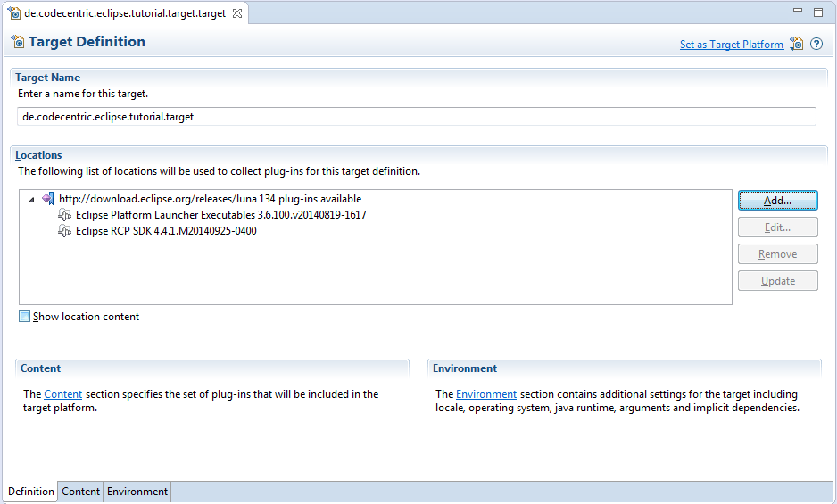Screen dimensions: 837x504
Task: Click the Add... location button
Action: click(x=777, y=201)
